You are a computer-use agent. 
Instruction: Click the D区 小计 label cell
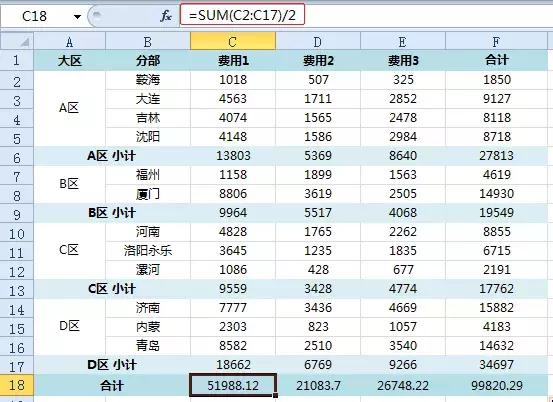(112, 365)
